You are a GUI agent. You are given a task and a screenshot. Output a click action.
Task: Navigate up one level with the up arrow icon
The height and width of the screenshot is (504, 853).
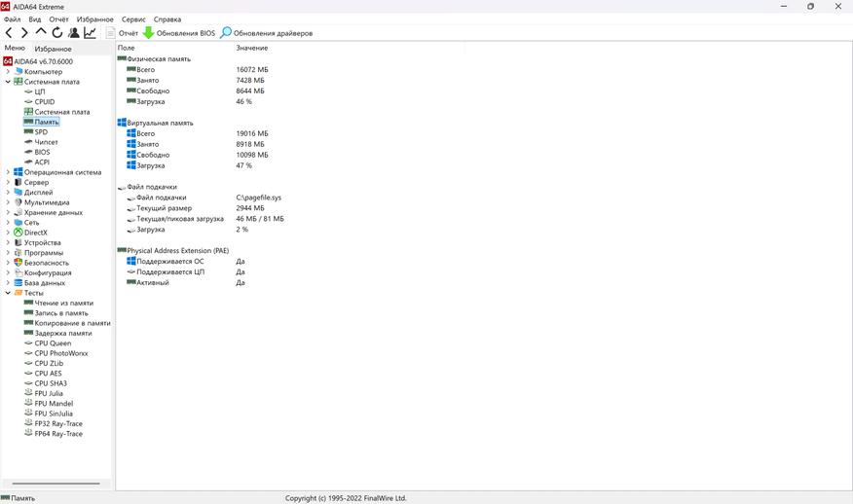(41, 32)
